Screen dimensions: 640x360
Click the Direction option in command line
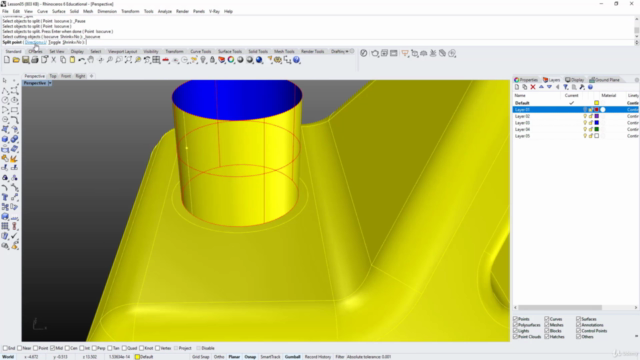click(x=35, y=42)
